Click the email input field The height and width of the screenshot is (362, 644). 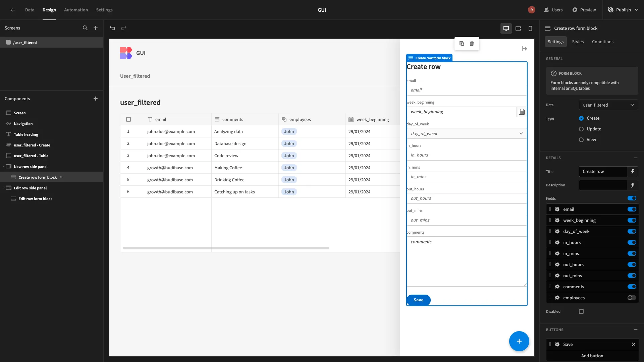(467, 90)
